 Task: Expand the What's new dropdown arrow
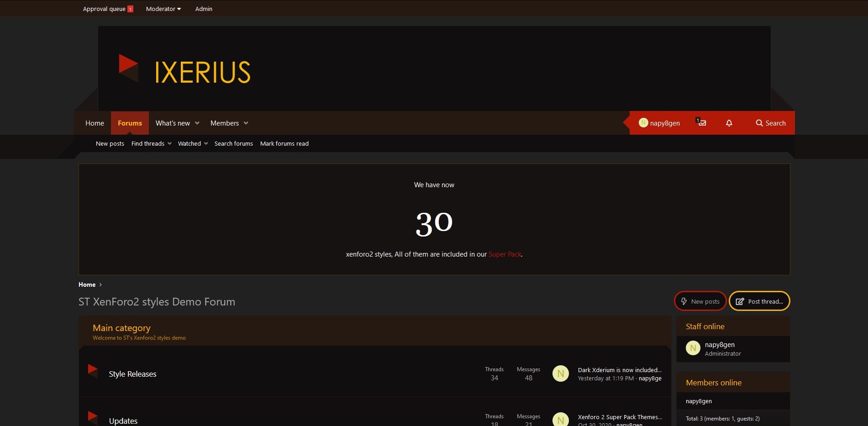[197, 123]
